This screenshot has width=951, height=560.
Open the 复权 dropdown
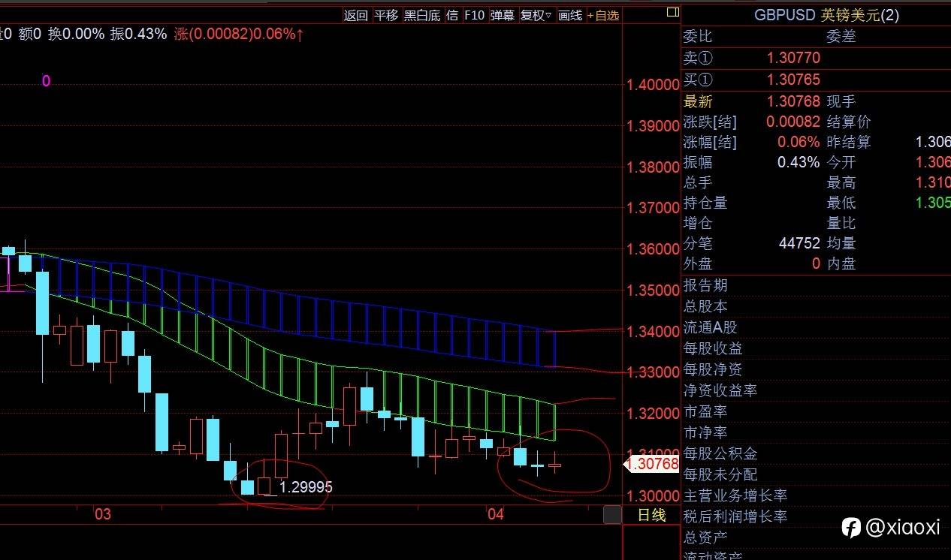pos(536,15)
